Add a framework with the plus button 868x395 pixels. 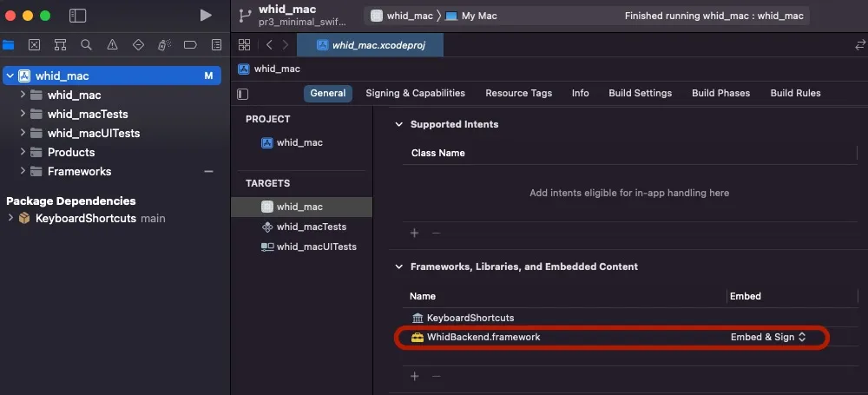414,377
